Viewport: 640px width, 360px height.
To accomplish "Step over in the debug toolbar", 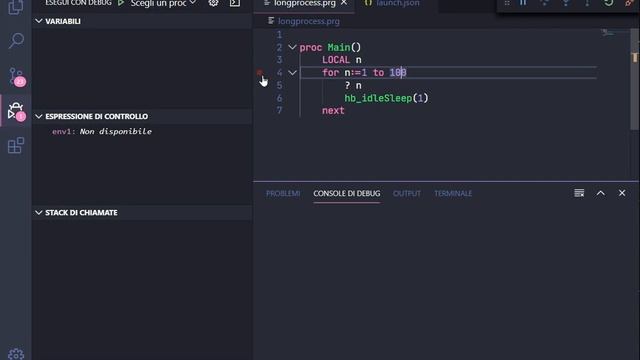I will (x=544, y=3).
